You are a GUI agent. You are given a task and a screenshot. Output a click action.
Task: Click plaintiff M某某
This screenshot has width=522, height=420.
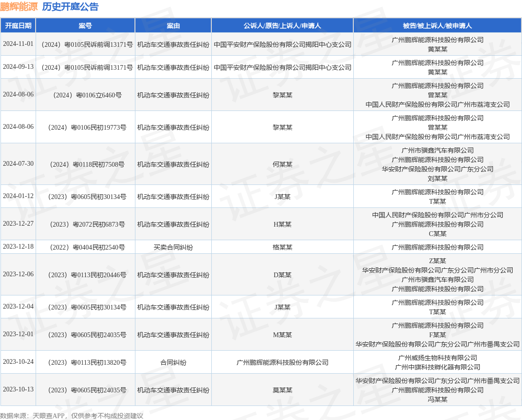pos(282,335)
